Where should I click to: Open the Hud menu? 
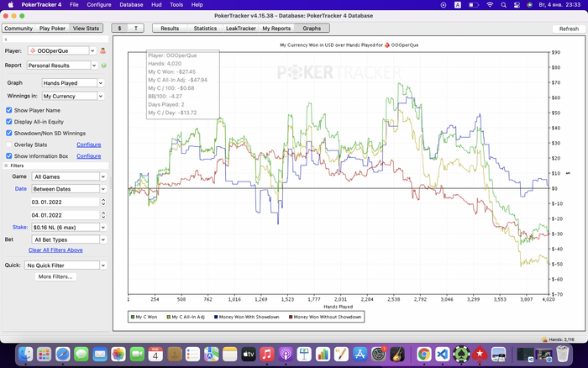point(156,5)
